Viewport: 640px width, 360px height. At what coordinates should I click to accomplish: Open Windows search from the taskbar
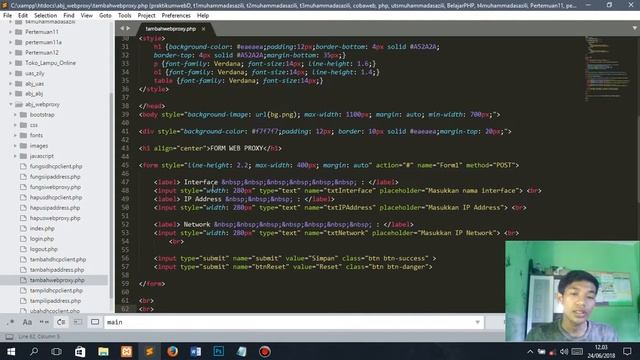tap(34, 351)
